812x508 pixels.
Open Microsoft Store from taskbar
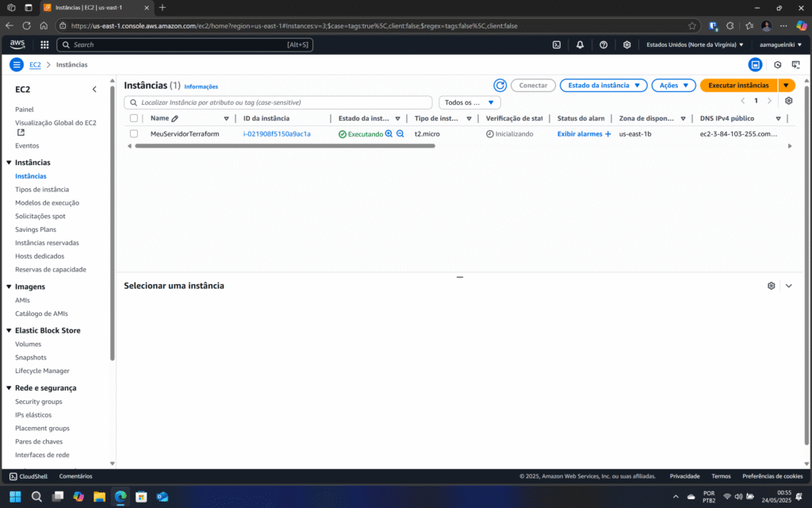(141, 497)
